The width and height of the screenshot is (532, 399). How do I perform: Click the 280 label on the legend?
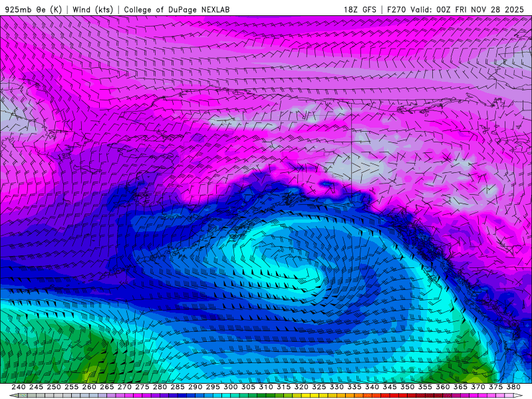pos(160,387)
